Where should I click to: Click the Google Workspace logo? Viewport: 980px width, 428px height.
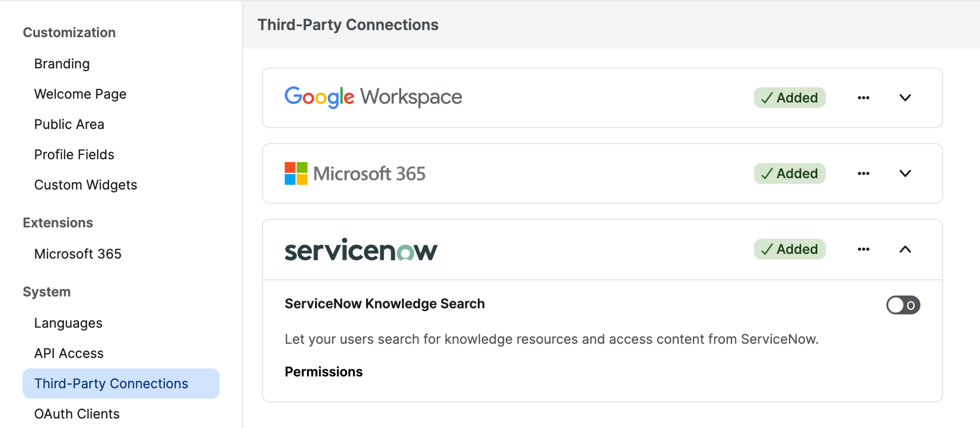click(x=373, y=97)
